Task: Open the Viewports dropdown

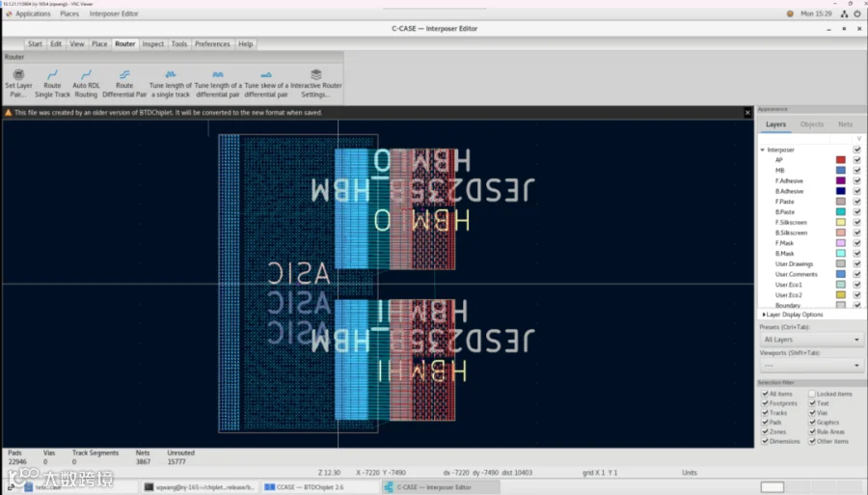Action: coord(811,366)
